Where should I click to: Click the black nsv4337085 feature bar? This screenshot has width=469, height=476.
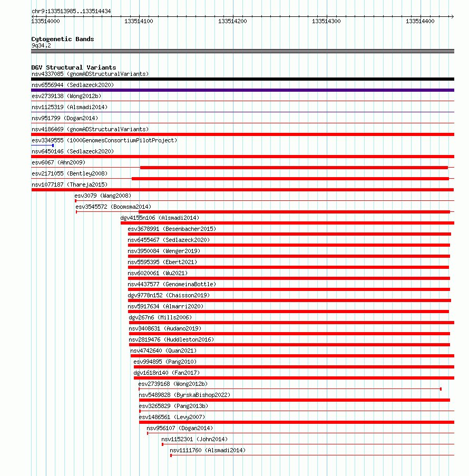(x=242, y=79)
